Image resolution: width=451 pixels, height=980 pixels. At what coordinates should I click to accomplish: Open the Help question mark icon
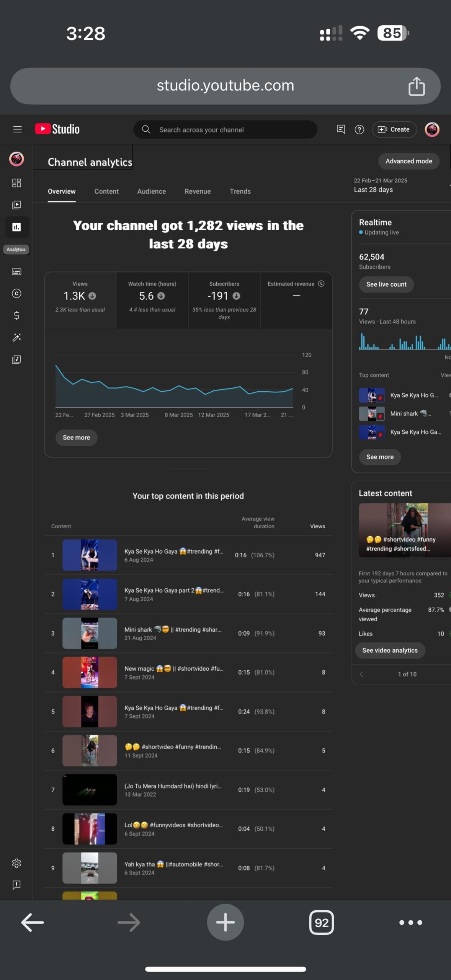(x=359, y=130)
